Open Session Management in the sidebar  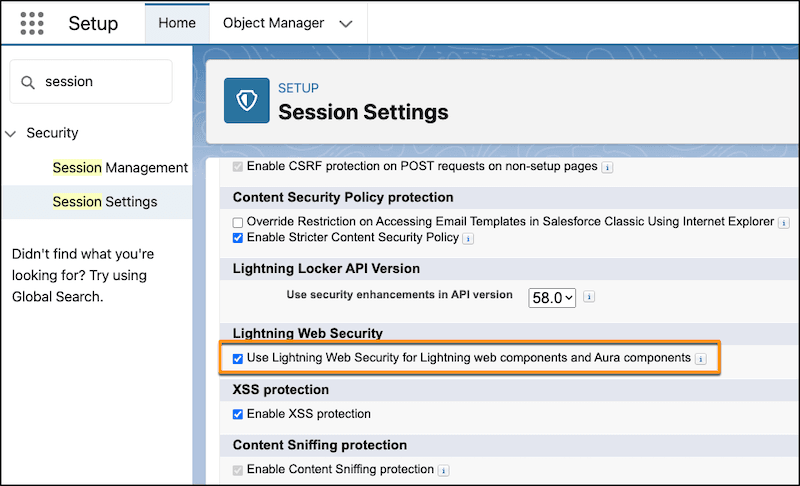(120, 167)
